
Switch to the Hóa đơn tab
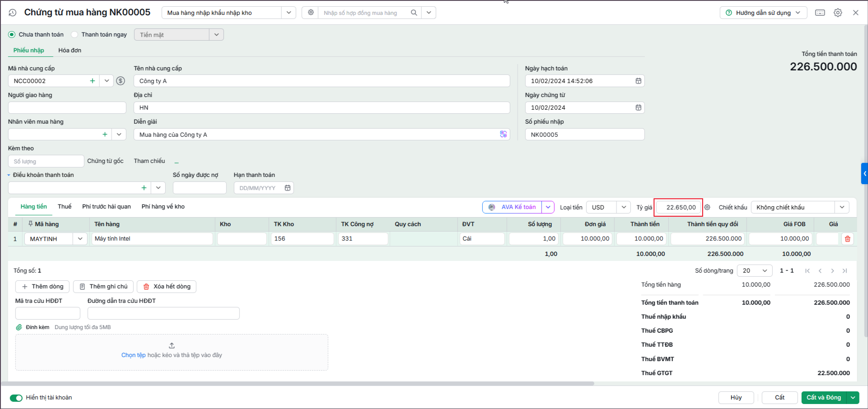[70, 50]
